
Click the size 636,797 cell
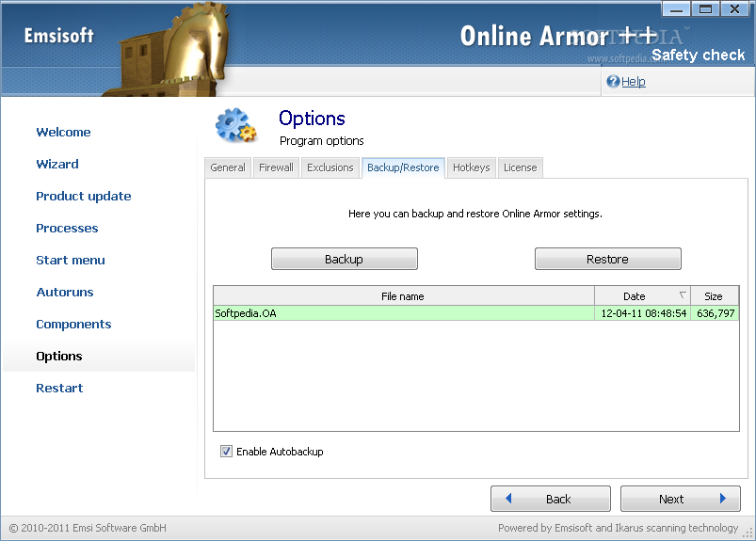(716, 313)
